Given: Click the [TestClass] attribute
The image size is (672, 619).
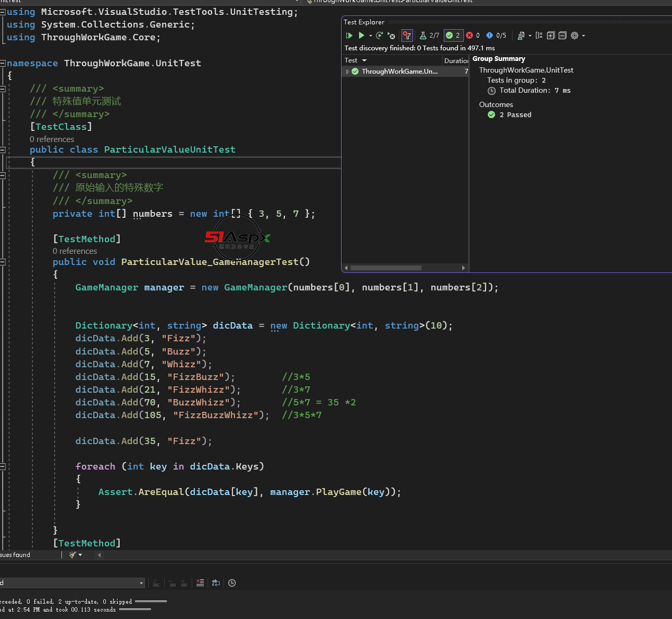Looking at the screenshot, I should click(x=61, y=127).
